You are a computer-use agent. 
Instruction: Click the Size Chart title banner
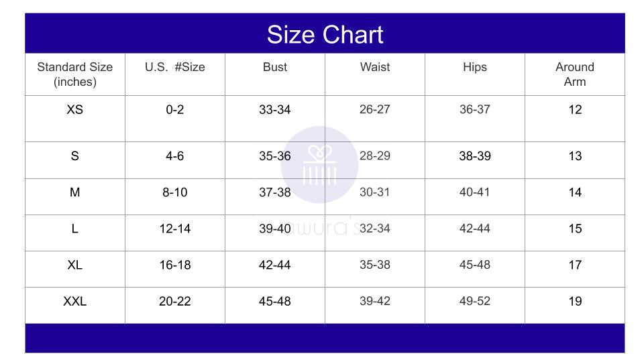[325, 34]
